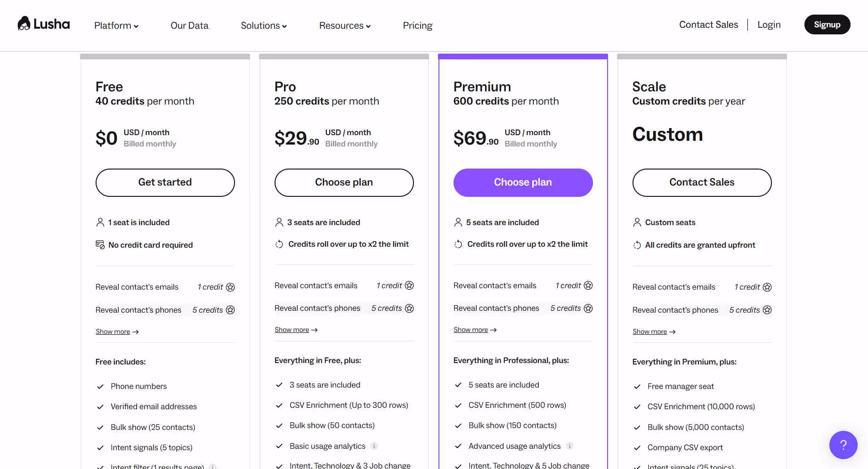Click the info icon next to Advanced usage analytics
Viewport: 868px width, 469px height.
(x=569, y=445)
